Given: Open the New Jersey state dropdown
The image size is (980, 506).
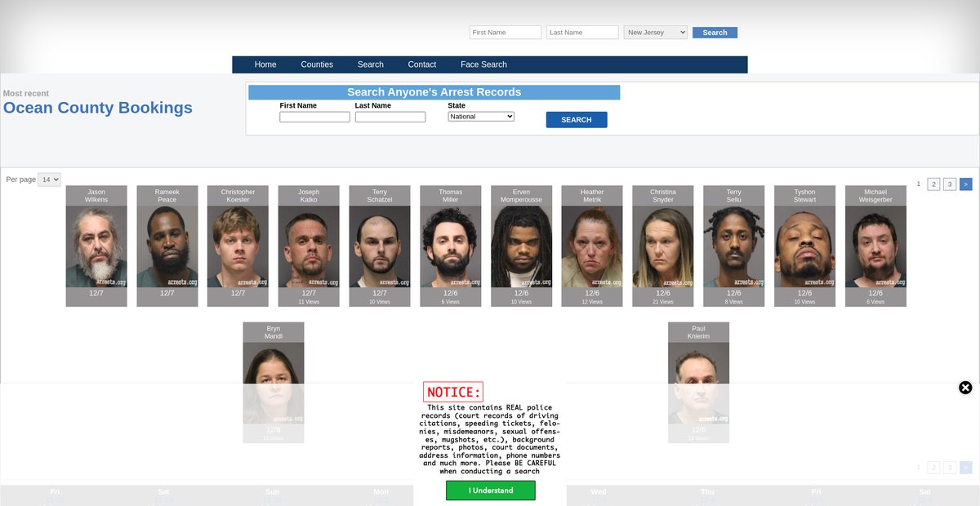Looking at the screenshot, I should pos(656,33).
